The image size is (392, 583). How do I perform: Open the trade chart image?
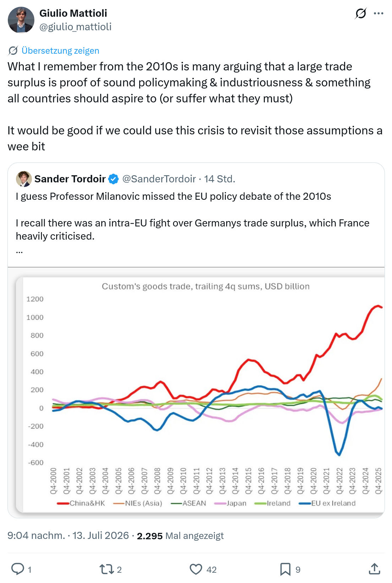coord(196,392)
